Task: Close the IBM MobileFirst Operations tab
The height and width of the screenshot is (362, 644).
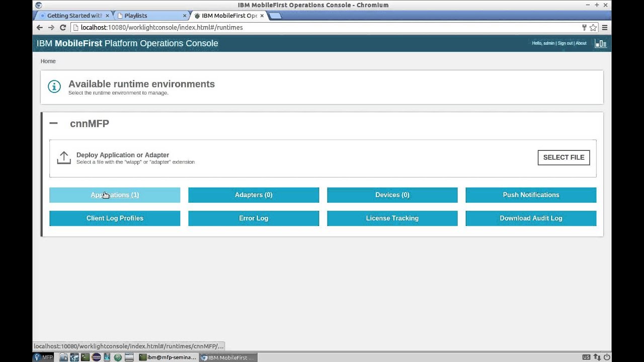Action: coord(262,16)
